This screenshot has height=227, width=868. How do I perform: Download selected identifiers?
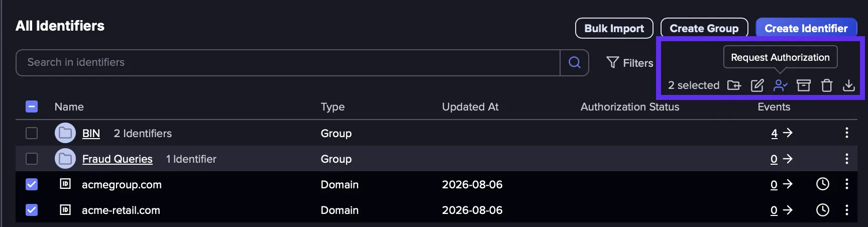(x=849, y=85)
